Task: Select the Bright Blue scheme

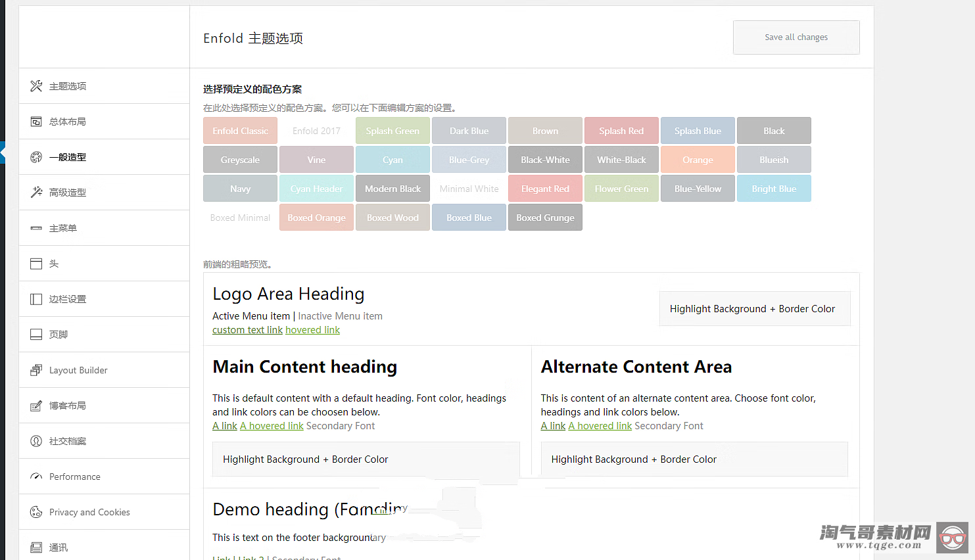Action: [x=774, y=189]
